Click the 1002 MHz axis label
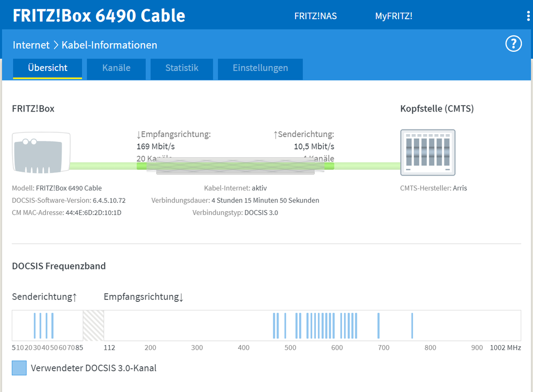This screenshot has height=392, width=533. point(505,348)
